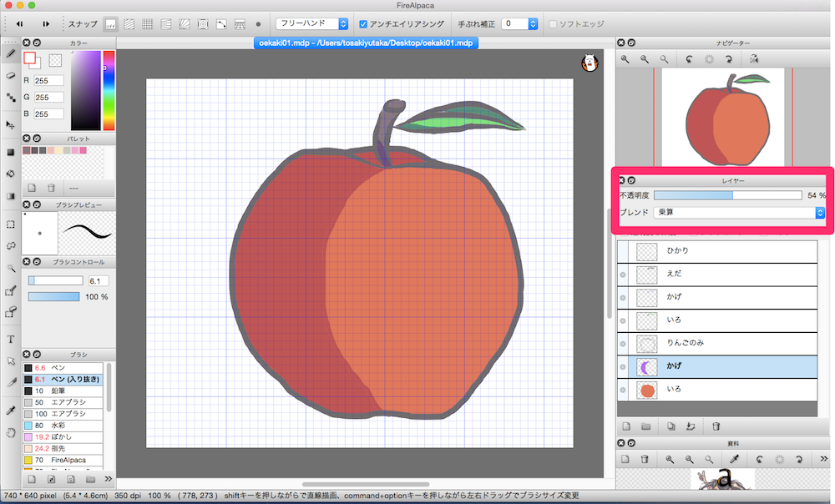Create a new layer folder

click(646, 426)
